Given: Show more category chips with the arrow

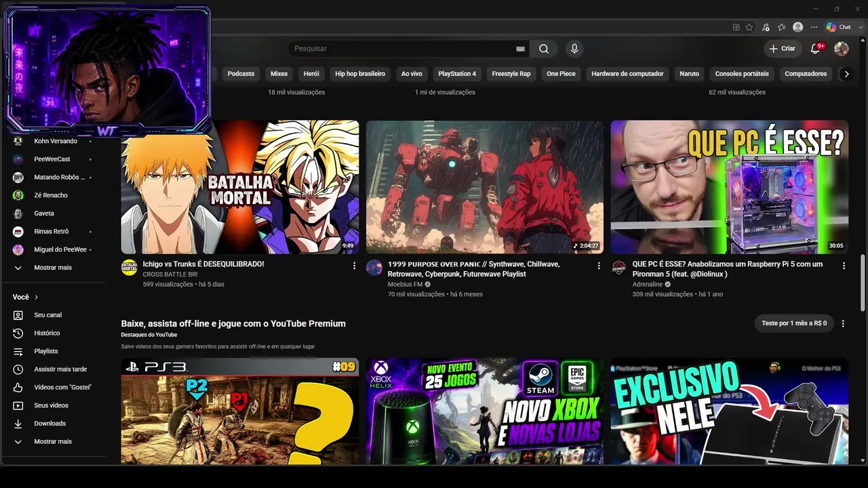Looking at the screenshot, I should coord(846,74).
